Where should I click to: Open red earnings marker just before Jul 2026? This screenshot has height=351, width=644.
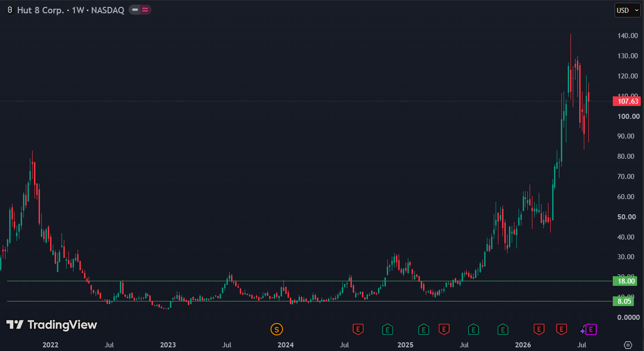[561, 329]
